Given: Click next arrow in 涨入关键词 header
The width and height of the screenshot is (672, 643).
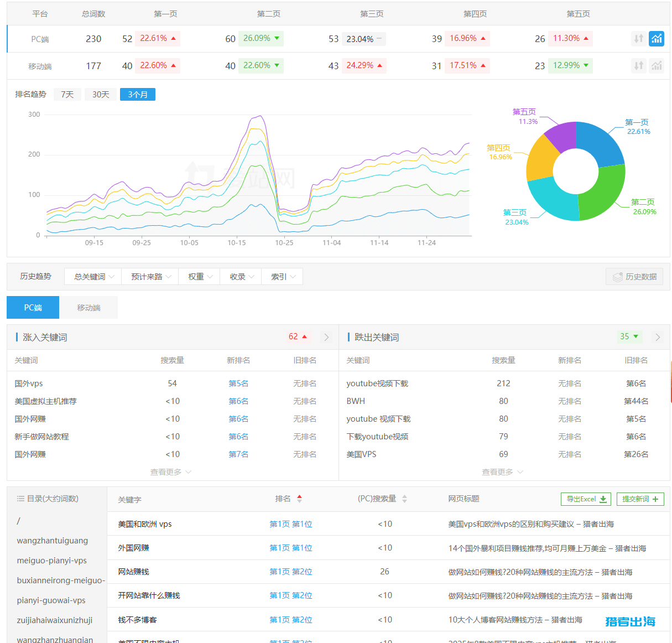Looking at the screenshot, I should pos(326,337).
